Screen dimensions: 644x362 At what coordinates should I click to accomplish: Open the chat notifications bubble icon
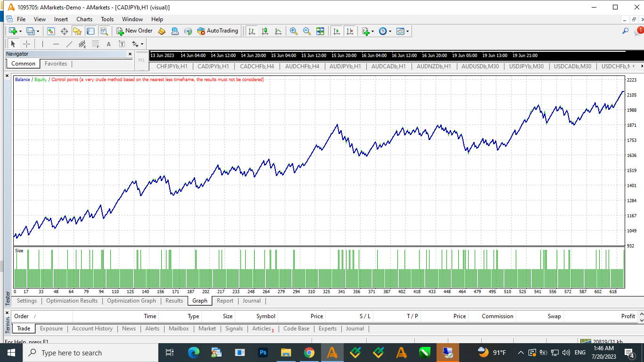click(638, 31)
